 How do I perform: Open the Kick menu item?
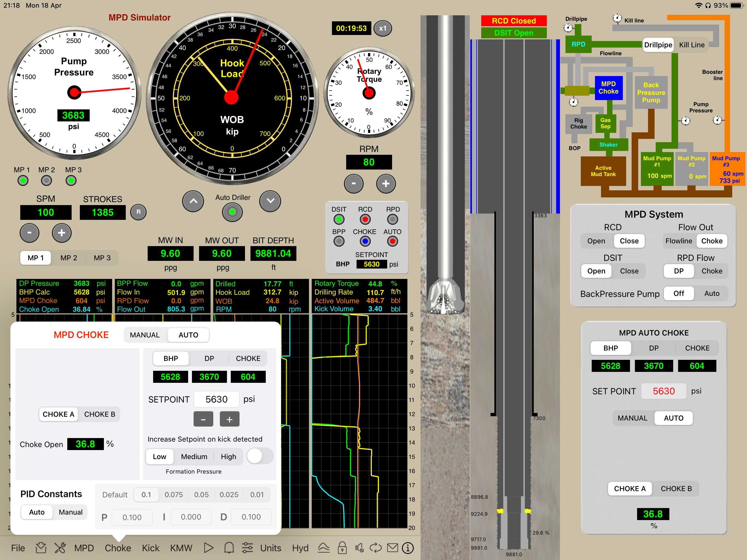point(151,548)
